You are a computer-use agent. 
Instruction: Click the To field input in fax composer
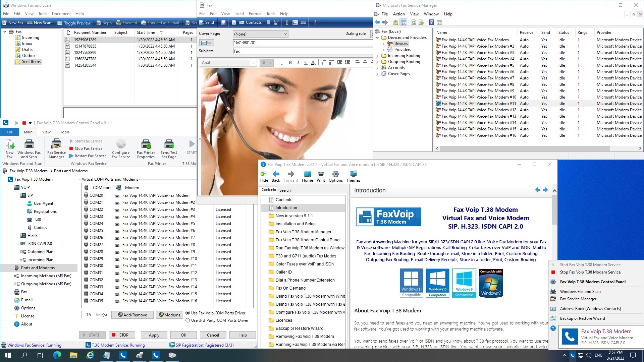(303, 43)
